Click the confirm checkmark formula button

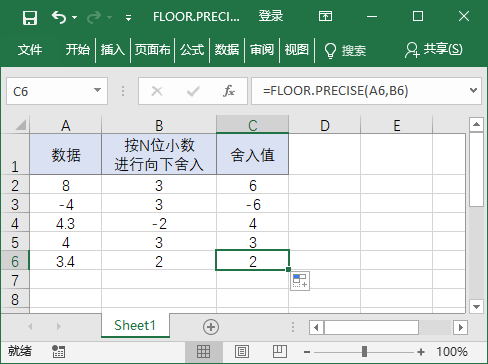[193, 91]
